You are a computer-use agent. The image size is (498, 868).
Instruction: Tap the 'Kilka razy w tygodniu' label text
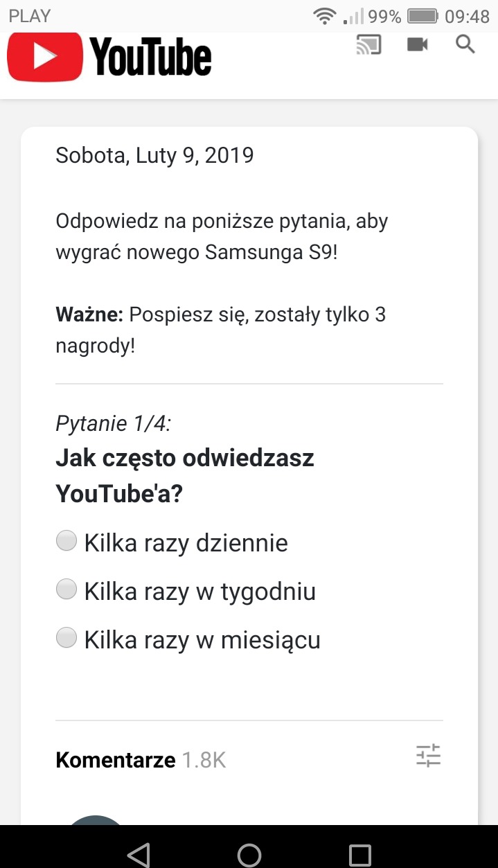(199, 592)
